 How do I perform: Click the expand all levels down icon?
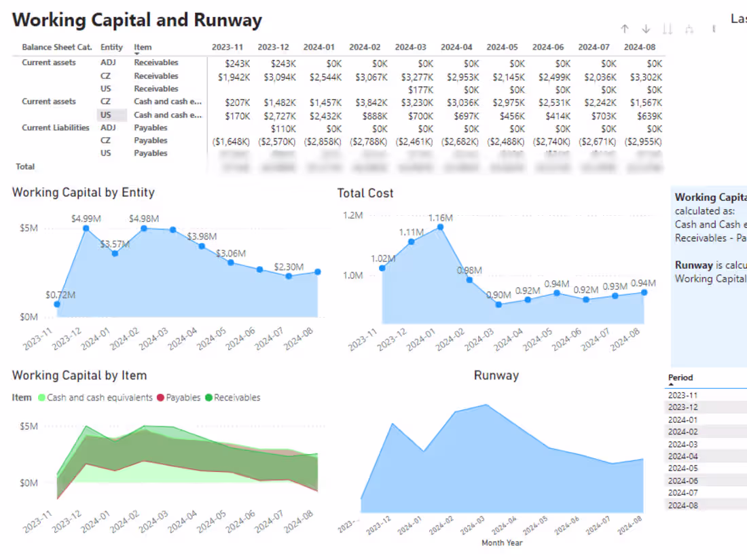[668, 29]
